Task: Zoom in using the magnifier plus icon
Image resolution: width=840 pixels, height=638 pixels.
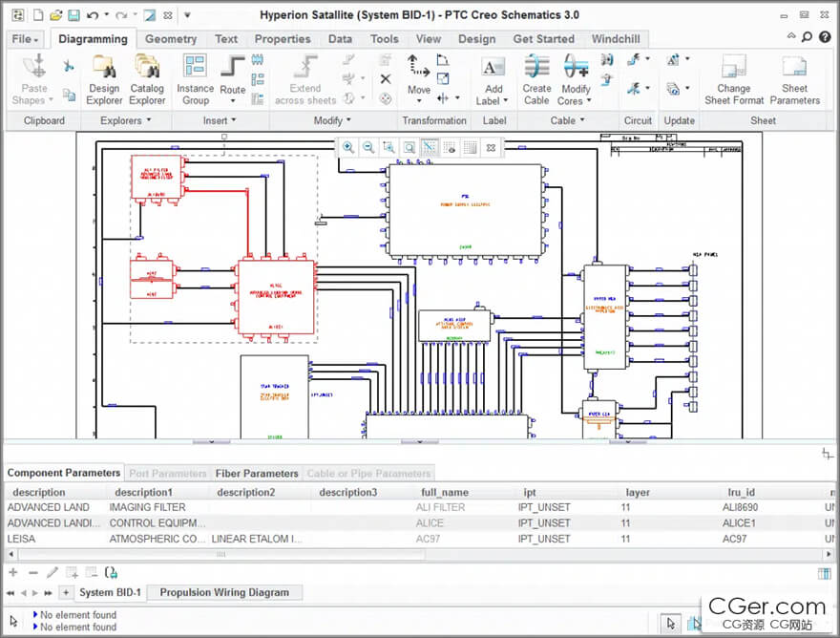Action: 348,147
